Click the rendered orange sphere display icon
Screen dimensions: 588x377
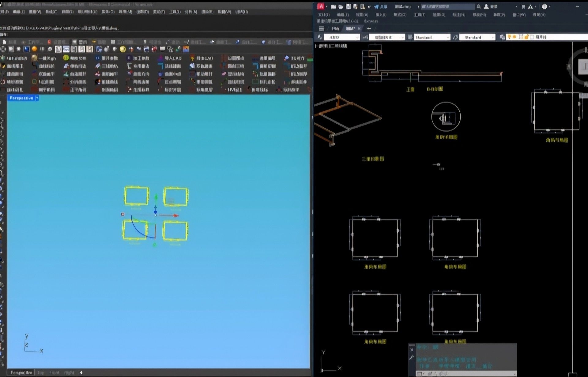click(34, 49)
